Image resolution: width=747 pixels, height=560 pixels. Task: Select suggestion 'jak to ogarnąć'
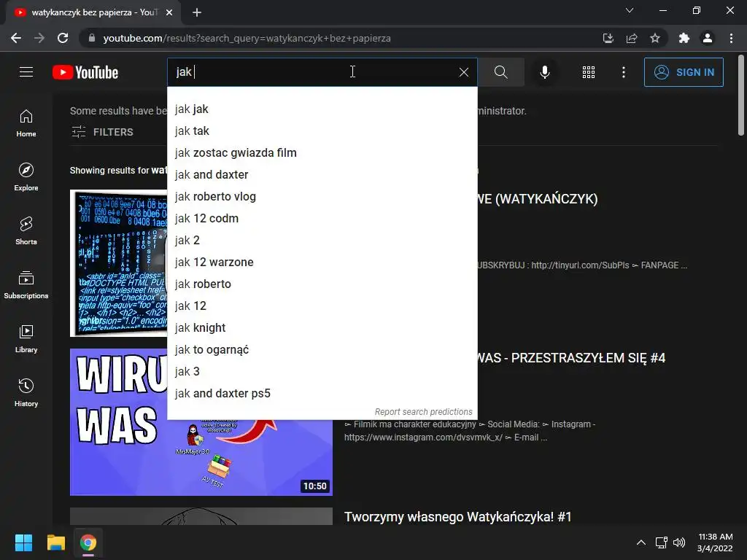pyautogui.click(x=322, y=350)
